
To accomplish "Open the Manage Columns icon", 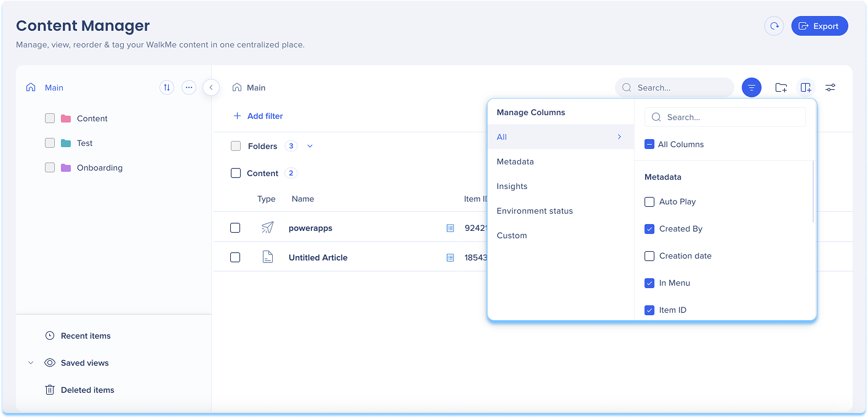I will [x=805, y=87].
